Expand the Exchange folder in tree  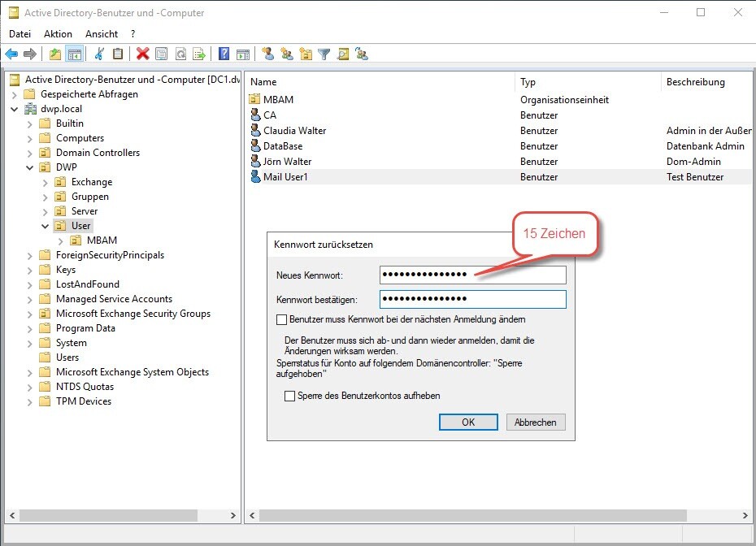click(x=46, y=182)
